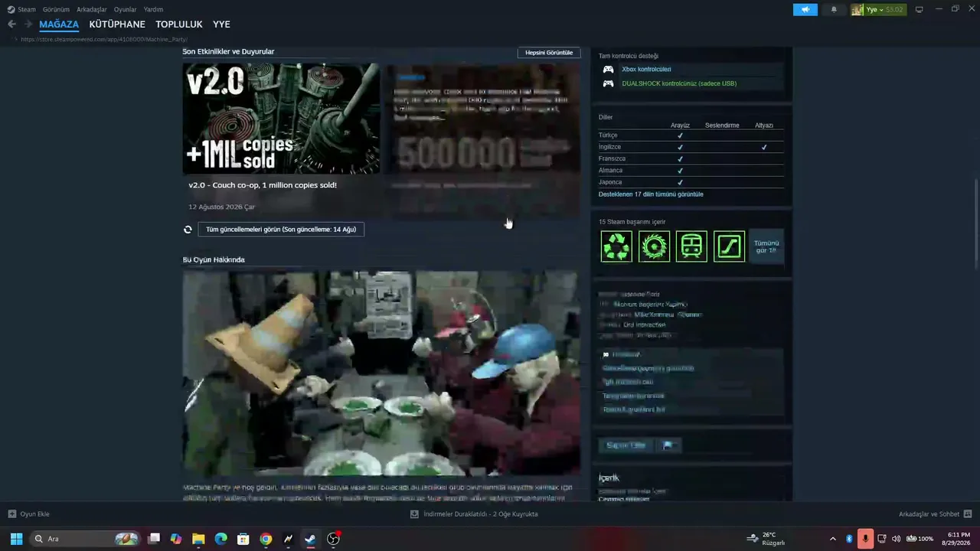This screenshot has width=980, height=551.
Task: Open the Friends and Chat icon
Action: point(968,514)
